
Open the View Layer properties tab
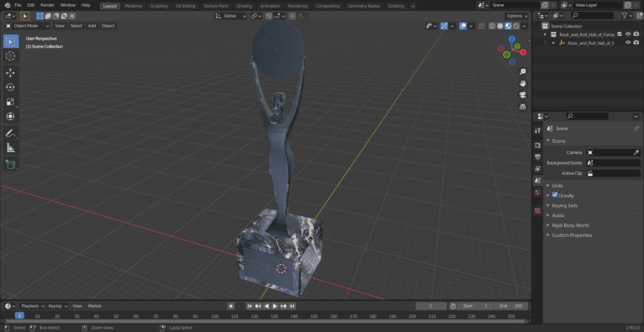[537, 169]
